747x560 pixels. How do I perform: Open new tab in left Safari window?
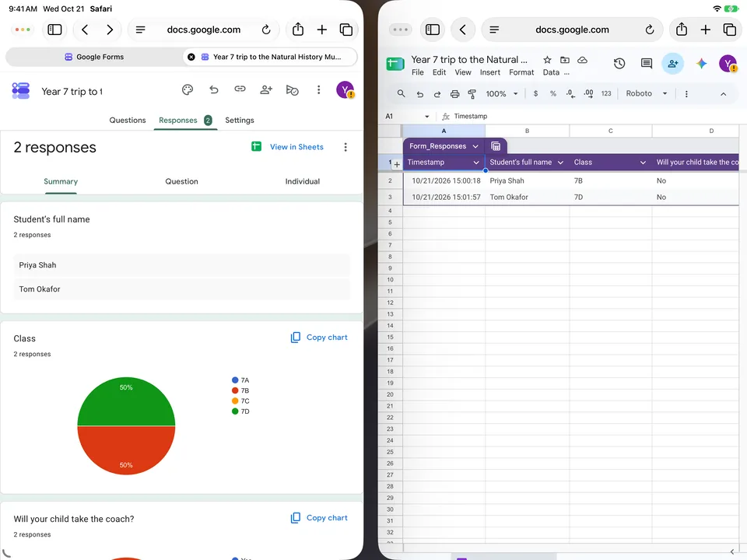coord(322,30)
